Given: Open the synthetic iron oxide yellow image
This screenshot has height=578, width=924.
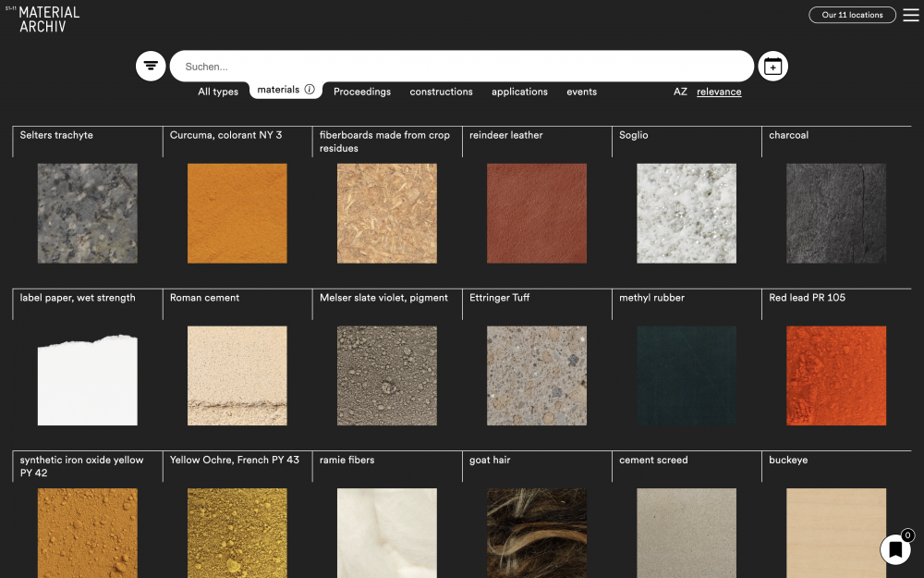Looking at the screenshot, I should pyautogui.click(x=87, y=534).
